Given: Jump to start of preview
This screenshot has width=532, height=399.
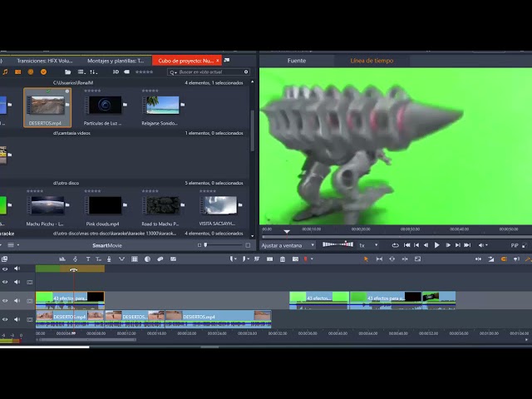Looking at the screenshot, I should coord(406,245).
